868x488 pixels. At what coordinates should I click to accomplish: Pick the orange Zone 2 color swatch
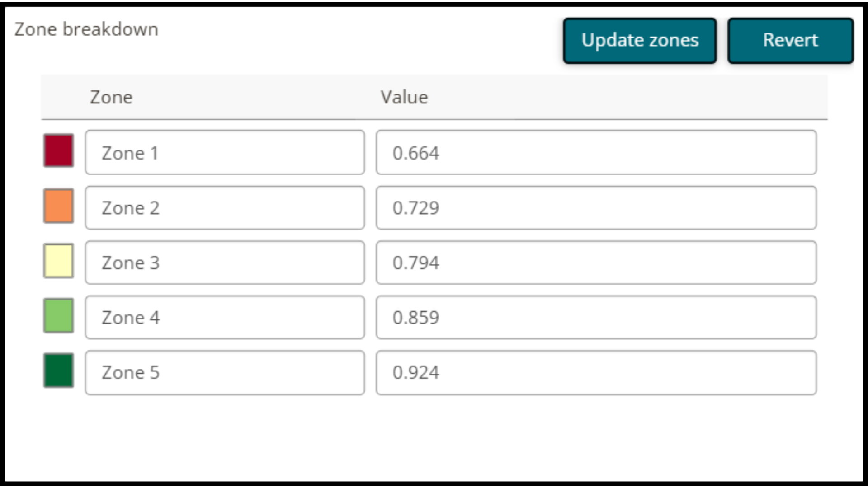59,206
